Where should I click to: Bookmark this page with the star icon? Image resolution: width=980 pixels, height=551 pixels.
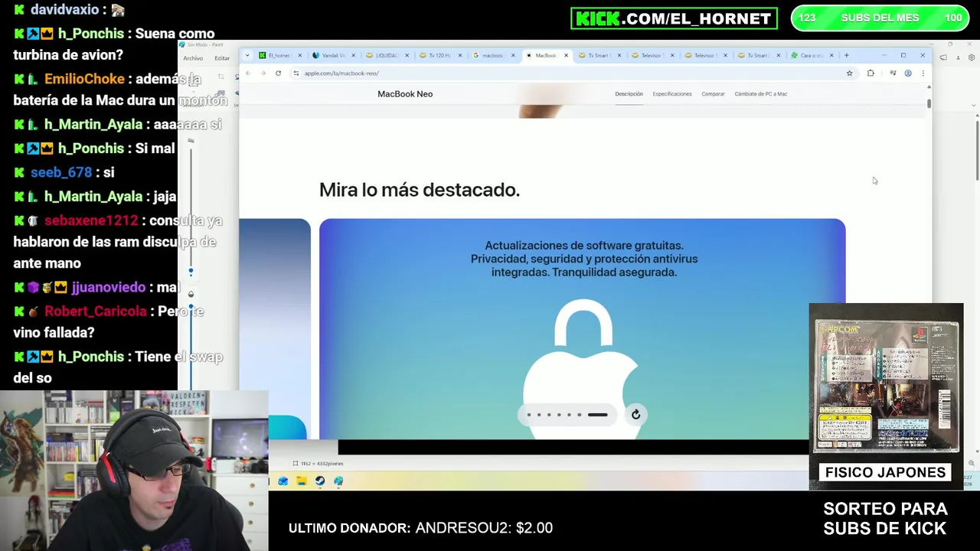(x=849, y=73)
